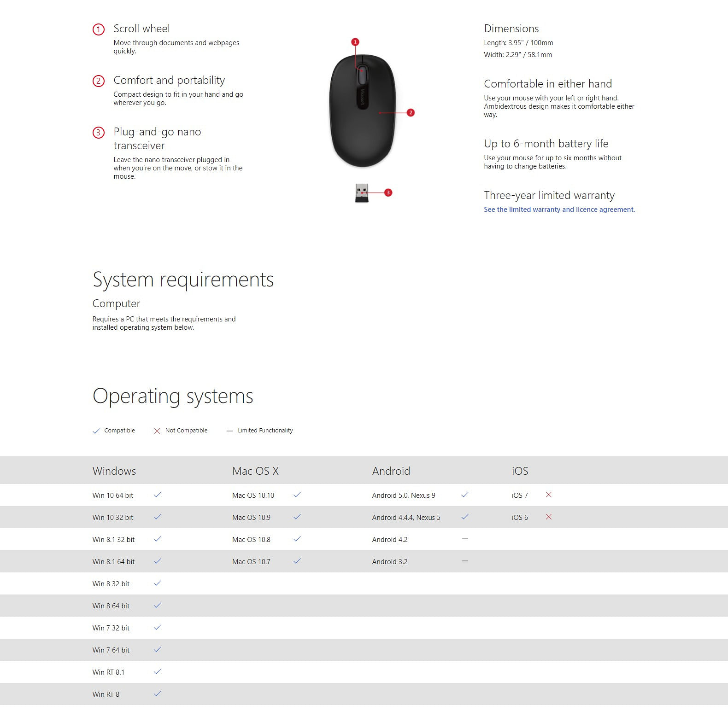Image resolution: width=728 pixels, height=717 pixels.
Task: Click the red X beside iOS 6
Action: click(549, 517)
